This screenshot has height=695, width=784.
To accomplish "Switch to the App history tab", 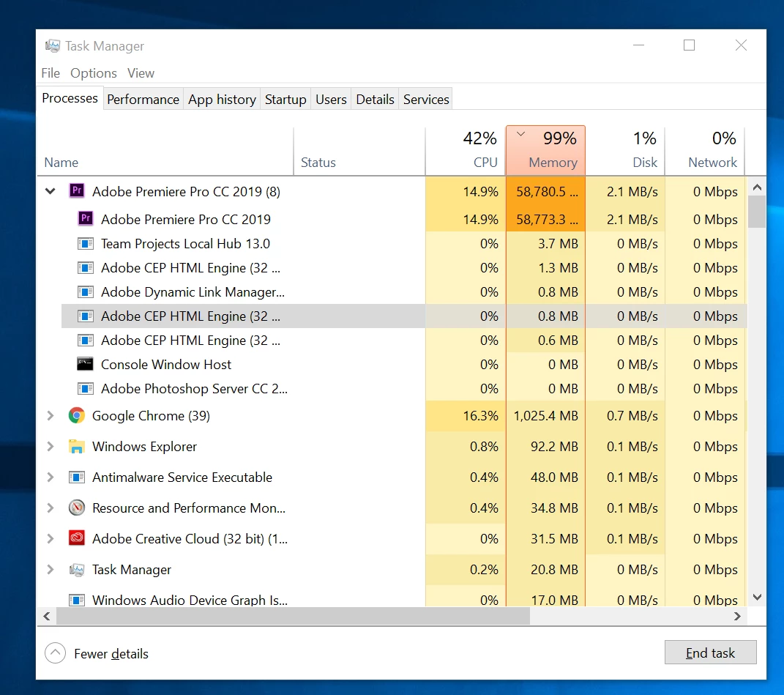I will (x=222, y=99).
